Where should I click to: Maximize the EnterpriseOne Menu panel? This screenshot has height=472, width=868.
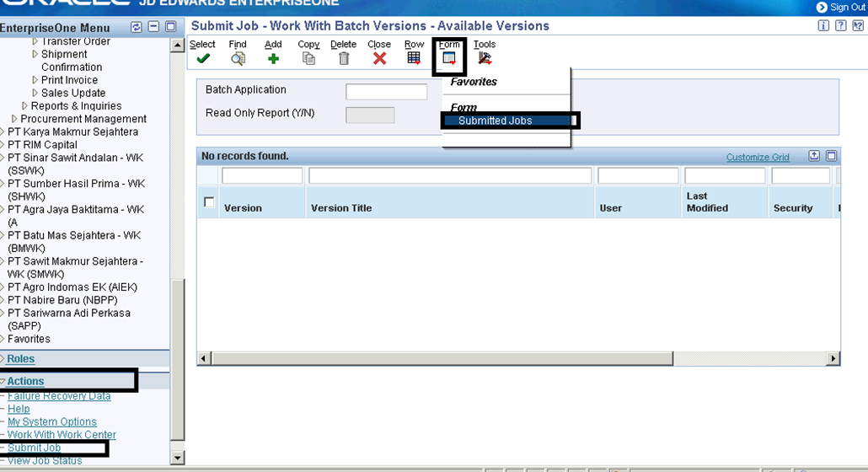coord(171,27)
